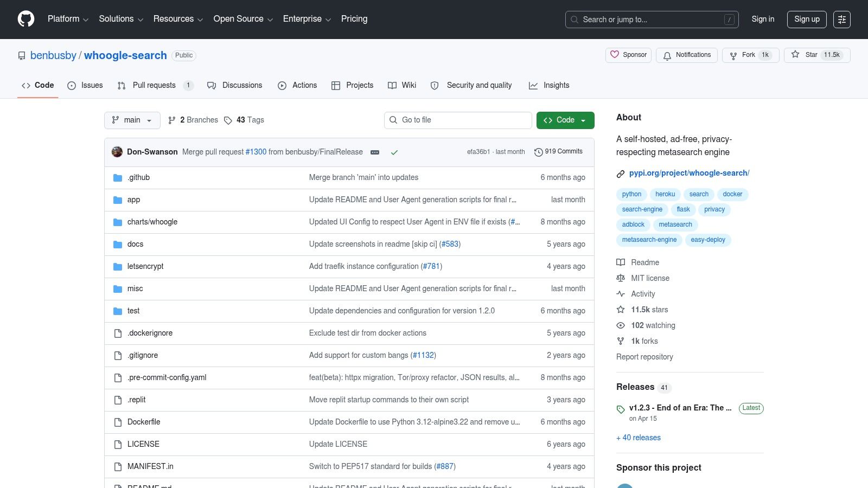Viewport: 868px width, 488px height.
Task: Click the Go to file field
Action: point(458,120)
